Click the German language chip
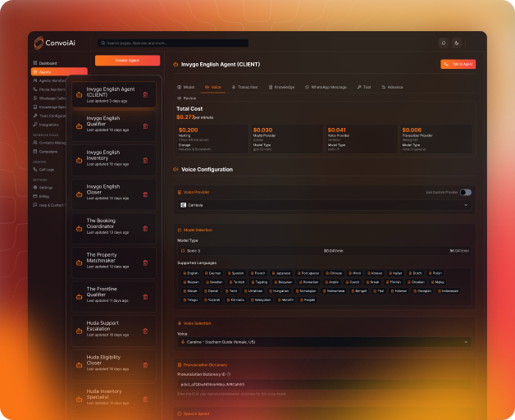The image size is (515, 420). point(213,273)
